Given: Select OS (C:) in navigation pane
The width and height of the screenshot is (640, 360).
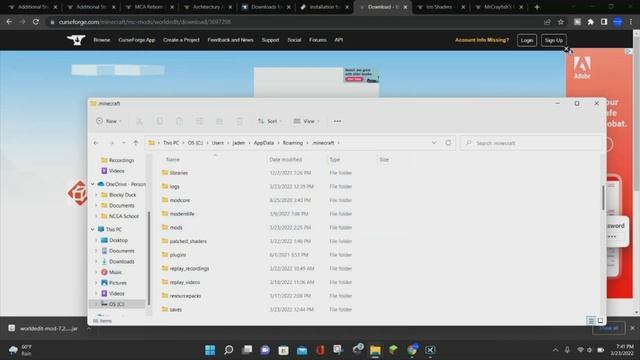Looking at the screenshot, I should (116, 304).
